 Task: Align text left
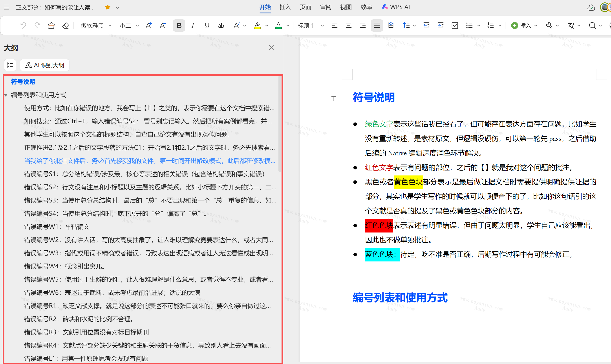tap(335, 25)
